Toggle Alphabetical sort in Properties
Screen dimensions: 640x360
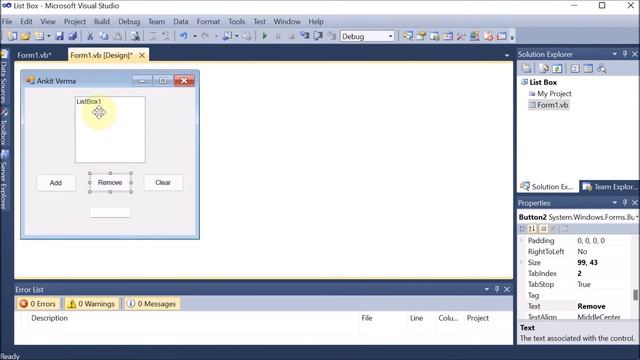[532, 229]
